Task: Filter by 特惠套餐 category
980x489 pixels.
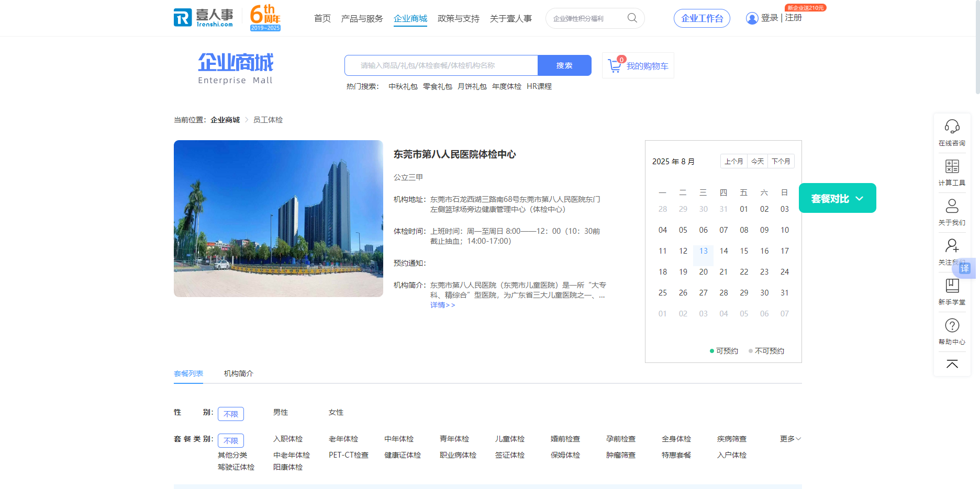Action: [x=676, y=455]
